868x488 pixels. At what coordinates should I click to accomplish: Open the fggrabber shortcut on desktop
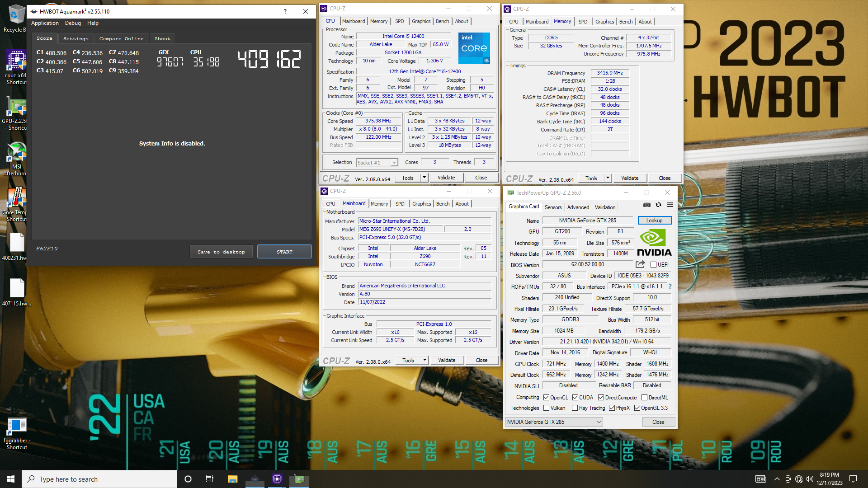click(x=17, y=433)
